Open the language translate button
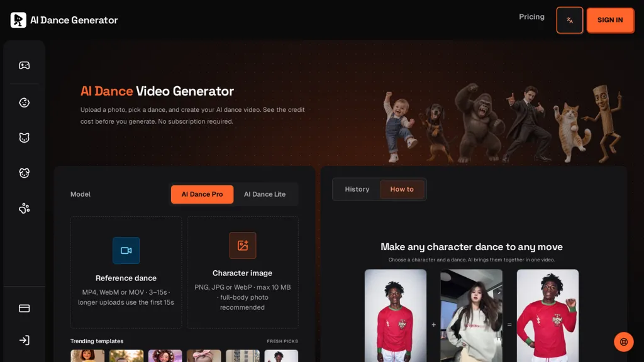Screen dimensions: 644x362 point(570,20)
